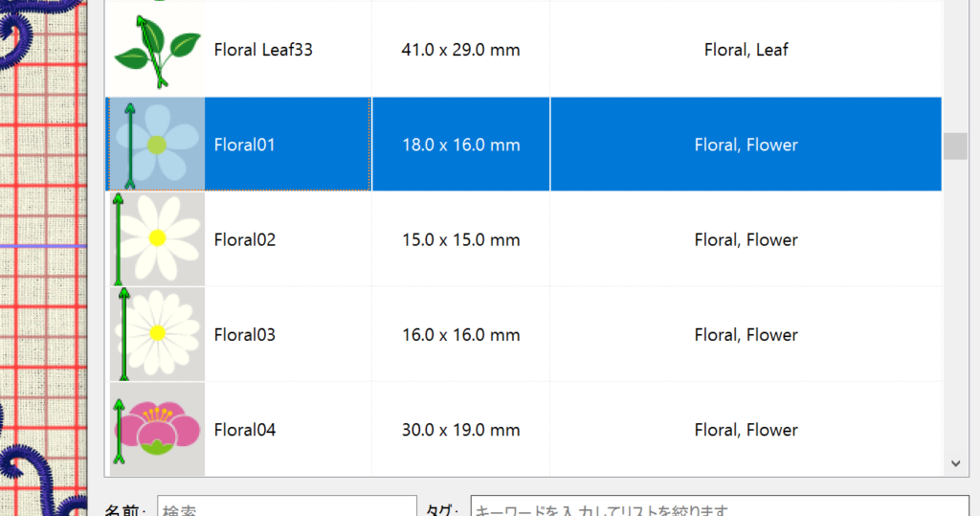The image size is (980, 516).
Task: Select the Floral02 white daisy thumbnail
Action: [x=156, y=239]
